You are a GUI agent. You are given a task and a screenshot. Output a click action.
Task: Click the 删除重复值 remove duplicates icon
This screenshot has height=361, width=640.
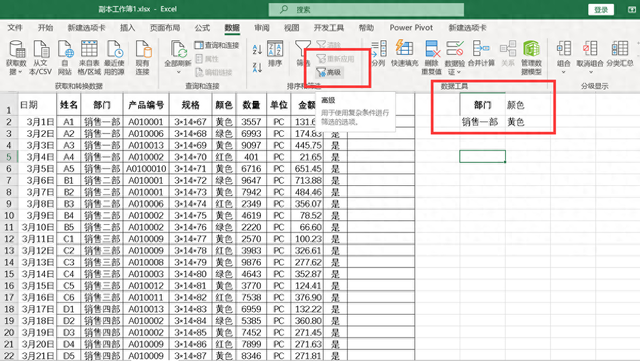[432, 49]
